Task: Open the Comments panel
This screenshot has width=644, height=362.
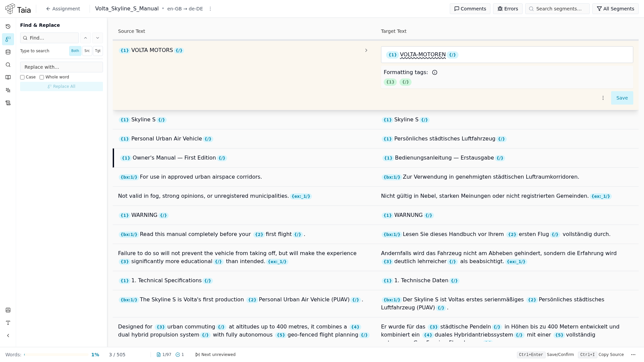Action: click(x=470, y=9)
